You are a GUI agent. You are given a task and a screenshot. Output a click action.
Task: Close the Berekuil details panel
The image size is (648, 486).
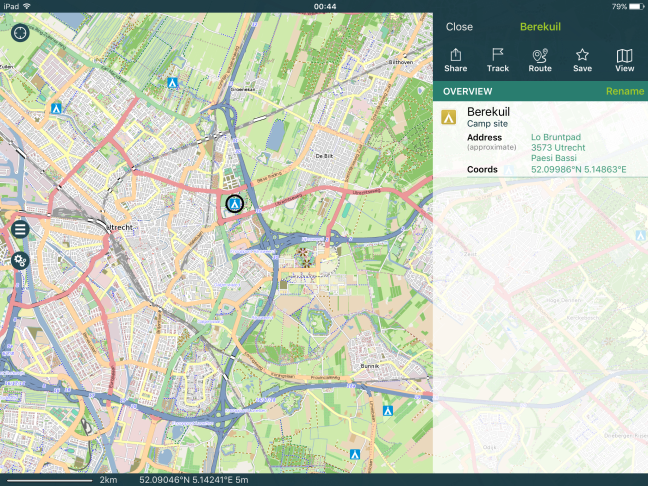459,27
